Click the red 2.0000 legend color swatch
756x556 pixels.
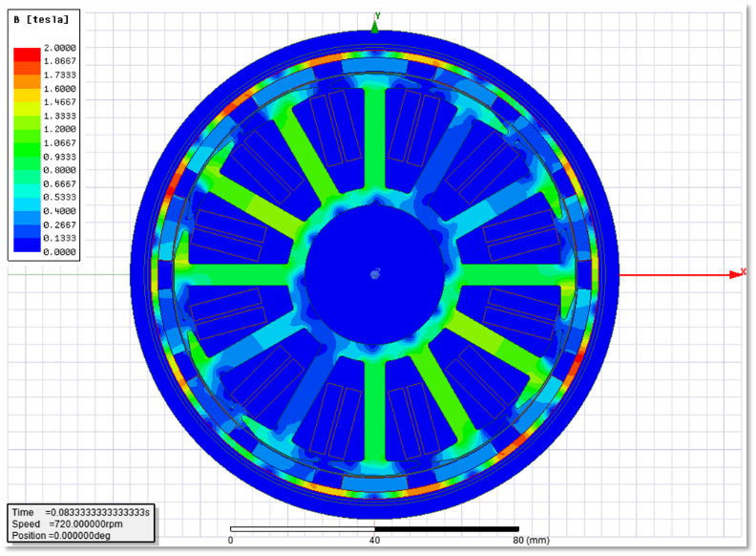[x=27, y=48]
